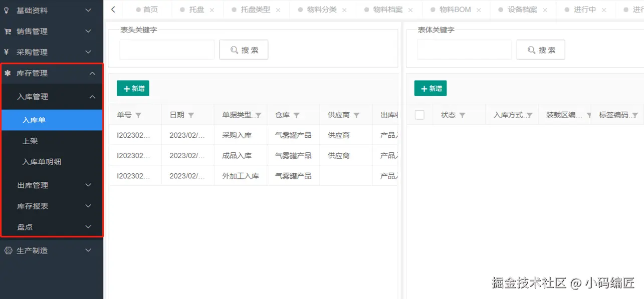
Task: Click the 生产制造 sidebar icon
Action: [x=8, y=250]
